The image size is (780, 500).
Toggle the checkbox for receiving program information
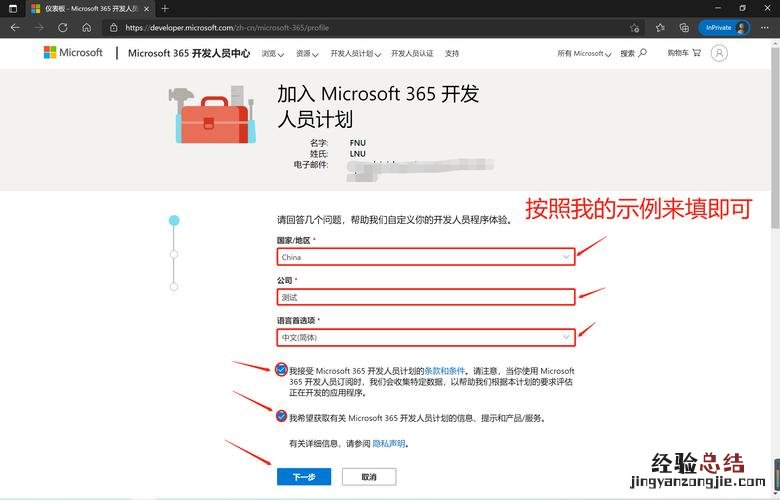click(282, 417)
